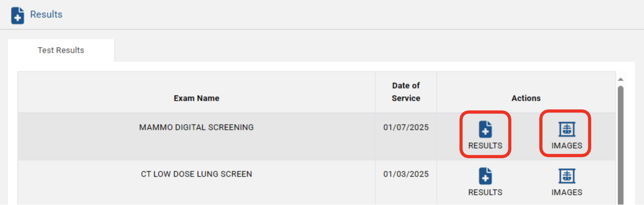The height and width of the screenshot is (205, 644).
Task: Click the Results header title link
Action: 46,14
